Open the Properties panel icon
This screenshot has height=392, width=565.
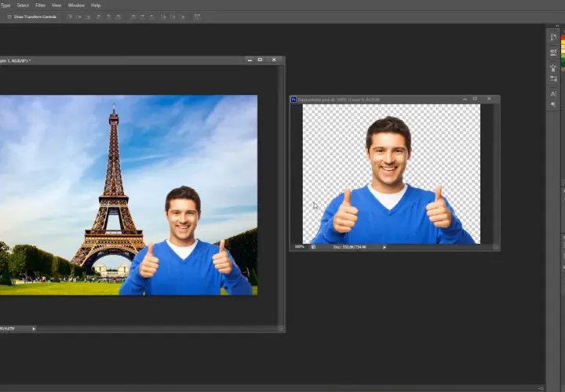click(553, 53)
